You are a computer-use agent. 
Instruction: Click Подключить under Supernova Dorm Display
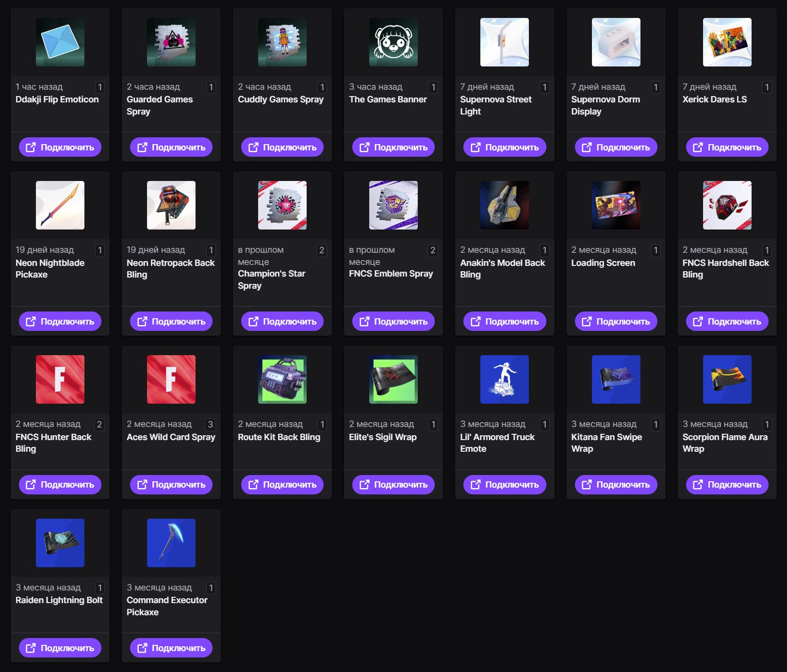tap(616, 147)
